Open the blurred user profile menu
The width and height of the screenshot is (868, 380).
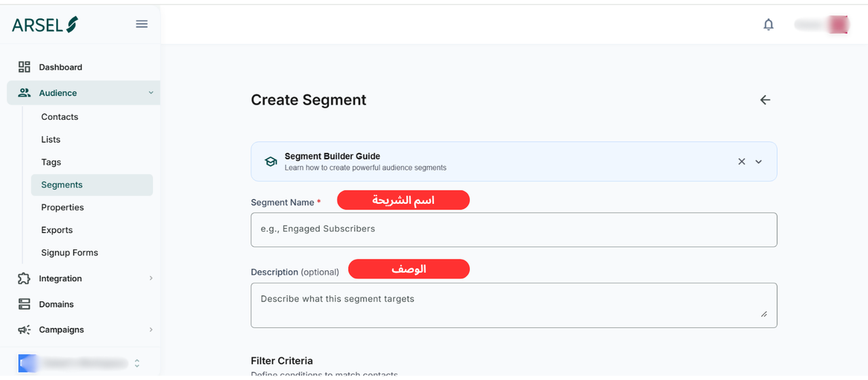(822, 24)
